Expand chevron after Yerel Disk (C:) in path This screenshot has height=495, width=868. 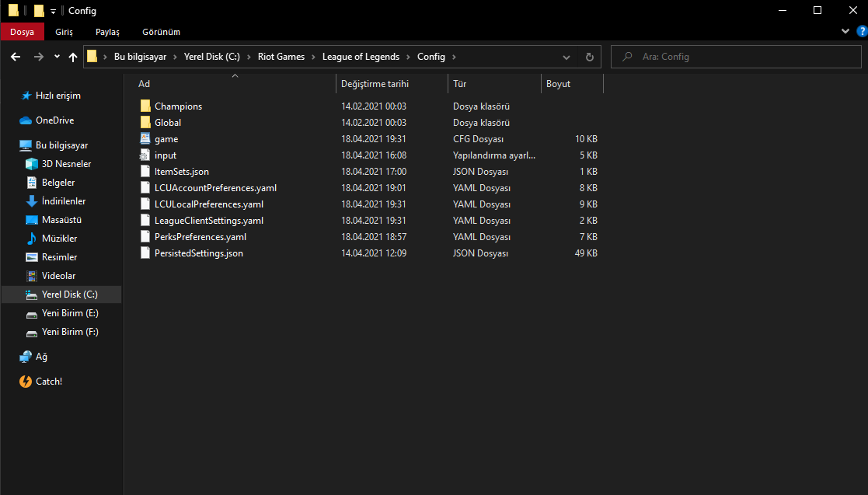pyautogui.click(x=249, y=57)
